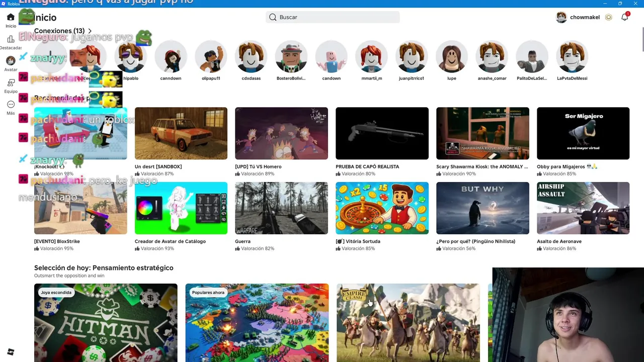Click the Conexiones (13) heading
644x362 pixels.
point(59,31)
